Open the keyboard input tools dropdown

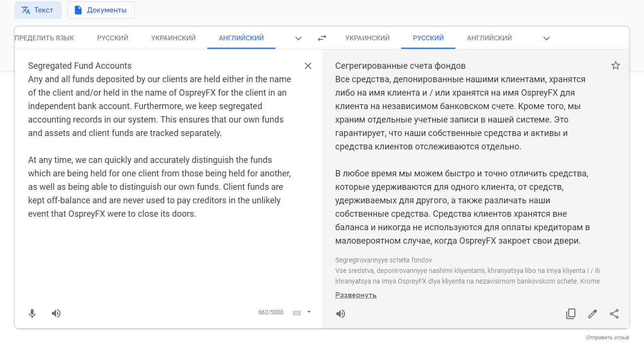click(x=309, y=312)
